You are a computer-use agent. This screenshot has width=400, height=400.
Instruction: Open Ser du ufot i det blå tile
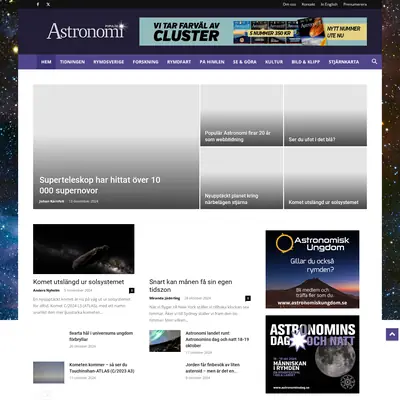(325, 115)
